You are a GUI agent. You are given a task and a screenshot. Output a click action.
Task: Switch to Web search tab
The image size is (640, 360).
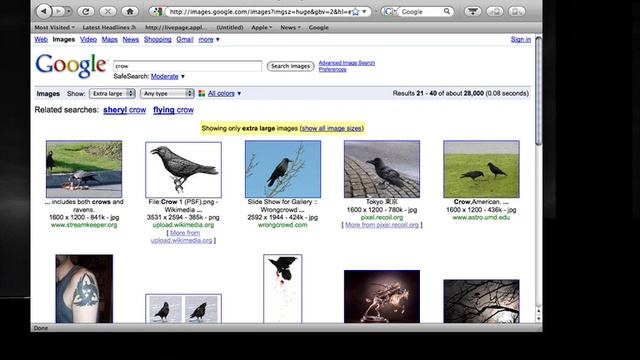click(41, 40)
